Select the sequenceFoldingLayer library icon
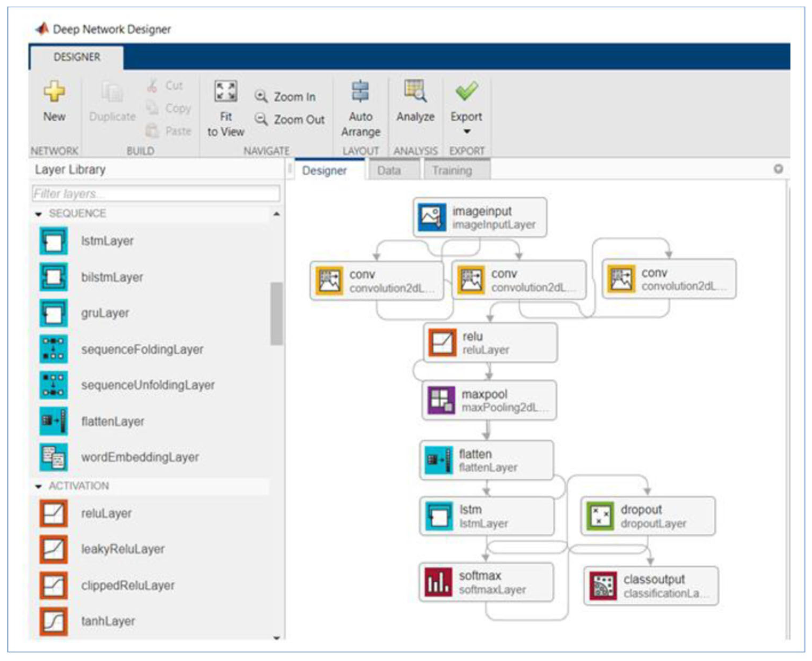This screenshot has height=661, width=812. 54,349
